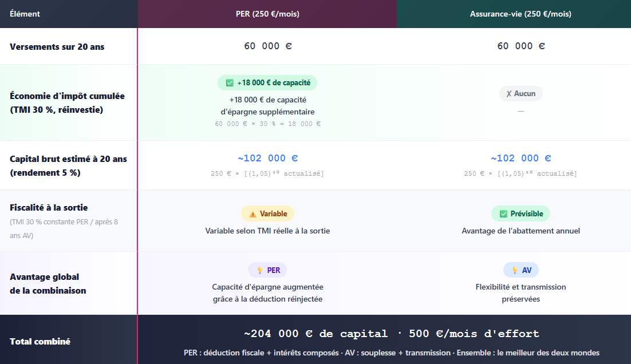Select the Assurance-vie (250 €/mois) column header
The width and height of the screenshot is (631, 364).
[520, 14]
